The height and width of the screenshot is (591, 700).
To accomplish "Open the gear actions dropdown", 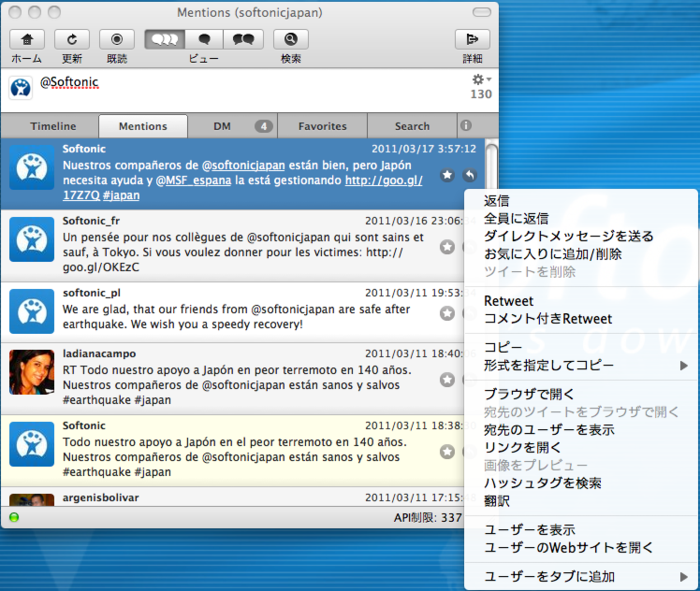I will 481,79.
